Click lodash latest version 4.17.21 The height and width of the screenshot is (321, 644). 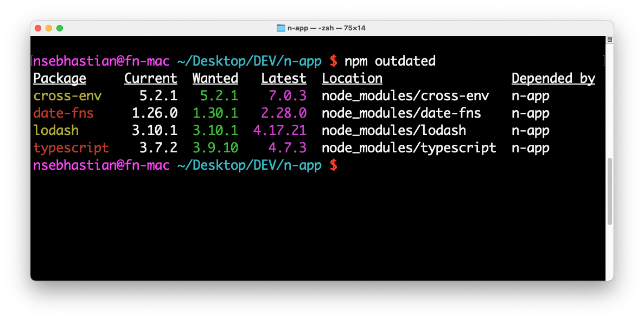click(280, 131)
